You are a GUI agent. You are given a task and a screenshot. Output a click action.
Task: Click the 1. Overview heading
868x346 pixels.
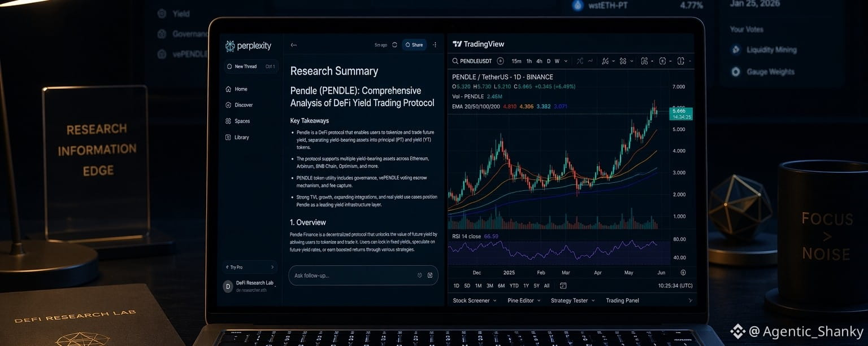pos(308,222)
